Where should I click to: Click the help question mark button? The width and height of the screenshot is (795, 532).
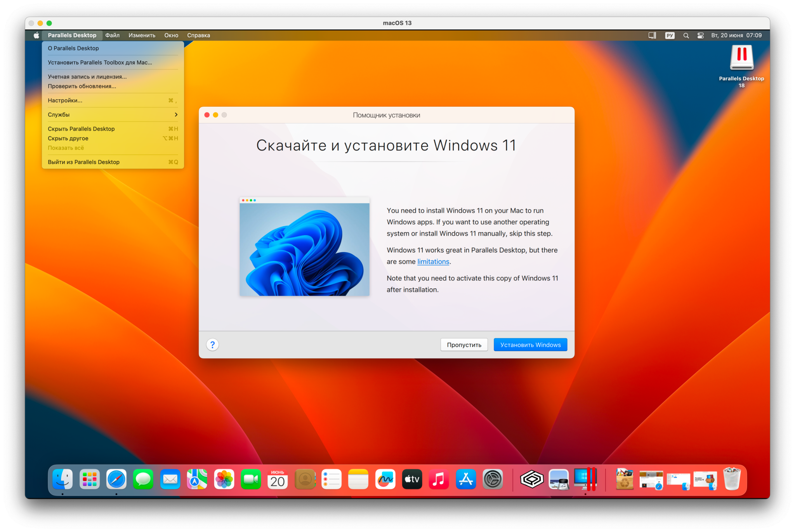tap(212, 345)
